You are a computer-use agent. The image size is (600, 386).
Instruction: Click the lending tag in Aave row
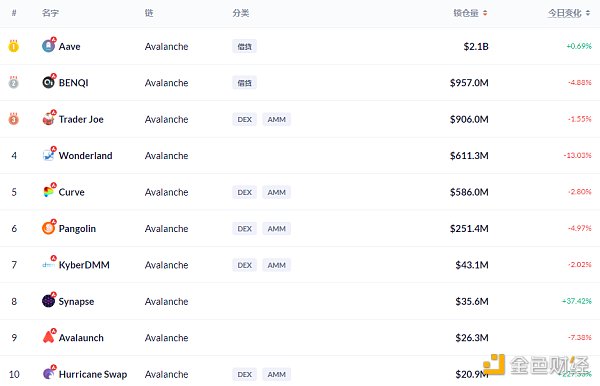coord(245,46)
